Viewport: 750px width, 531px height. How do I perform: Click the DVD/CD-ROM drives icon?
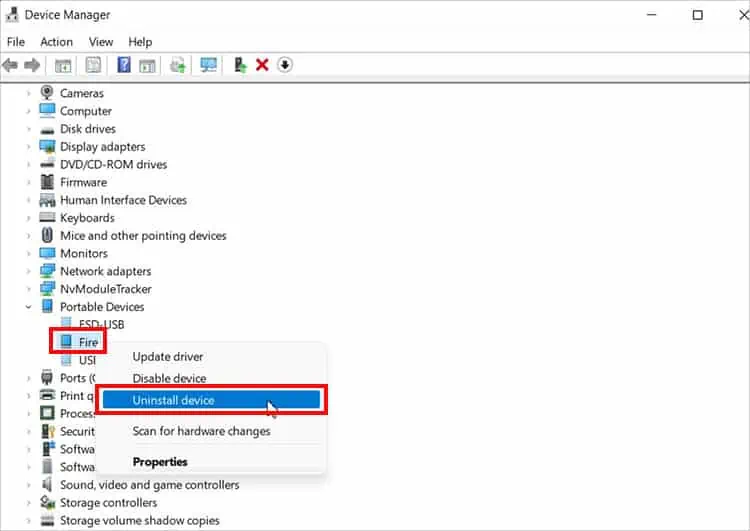click(x=47, y=164)
